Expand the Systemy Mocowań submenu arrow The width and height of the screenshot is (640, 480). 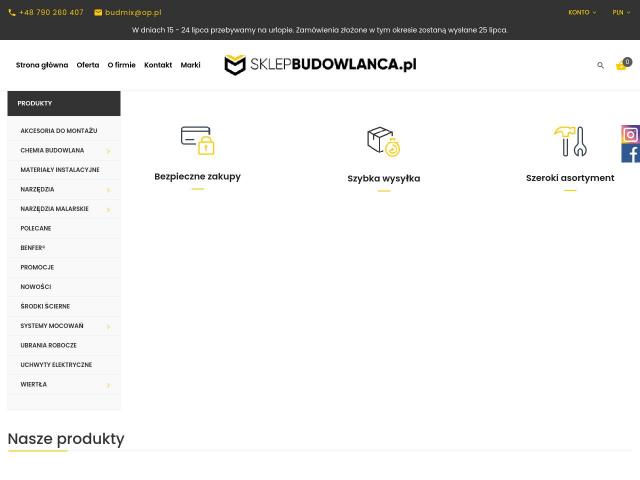108,327
